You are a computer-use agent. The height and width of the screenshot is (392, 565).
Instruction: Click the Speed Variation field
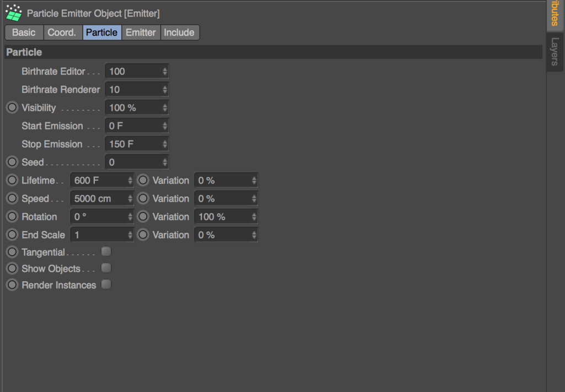(226, 198)
